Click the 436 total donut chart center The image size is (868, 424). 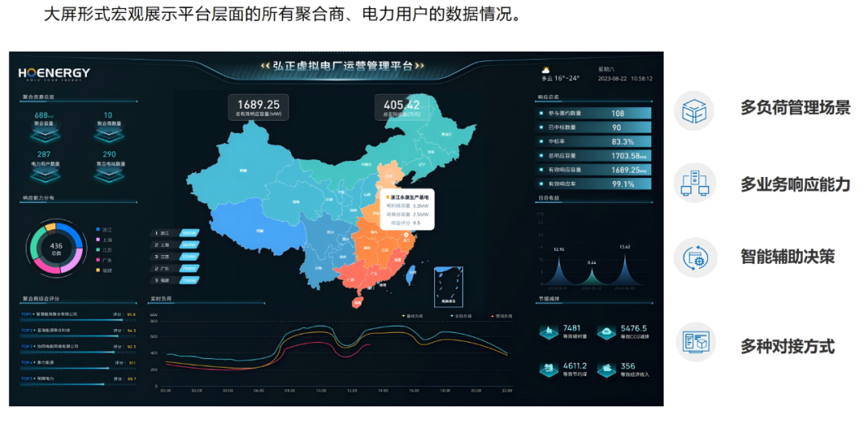(x=56, y=249)
